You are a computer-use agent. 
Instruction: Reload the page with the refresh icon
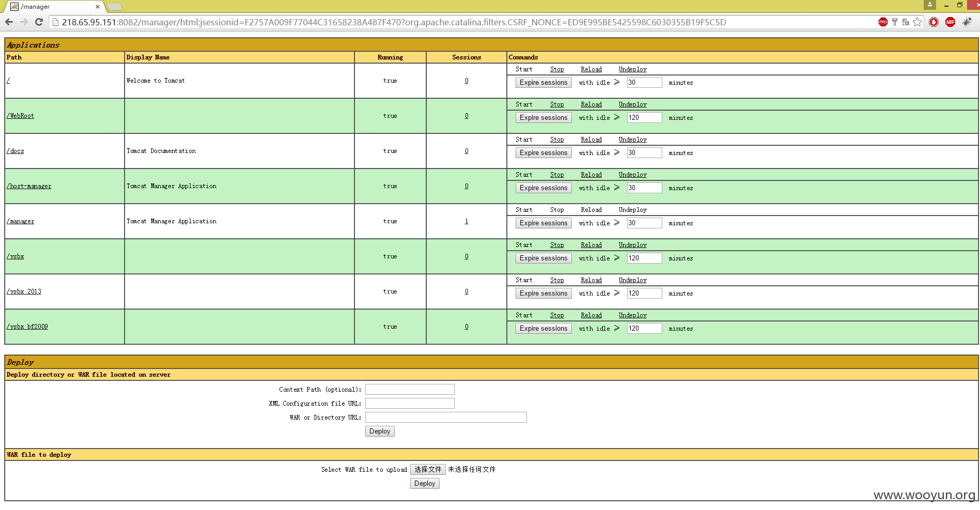tap(39, 22)
